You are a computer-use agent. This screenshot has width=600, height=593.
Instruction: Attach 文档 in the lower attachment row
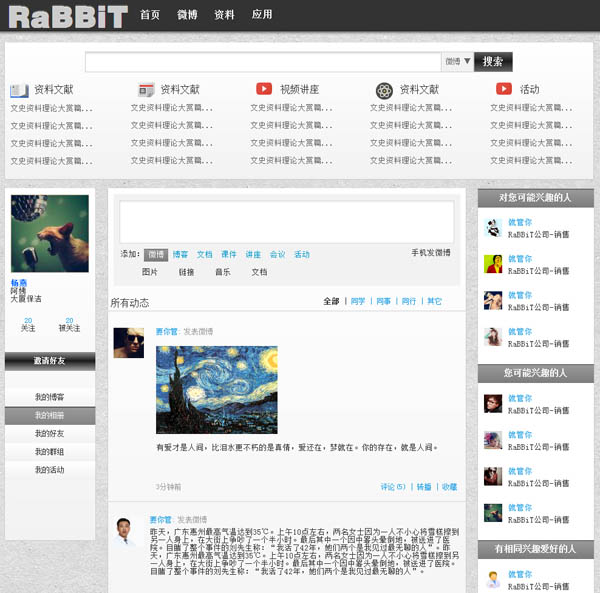pyautogui.click(x=259, y=272)
